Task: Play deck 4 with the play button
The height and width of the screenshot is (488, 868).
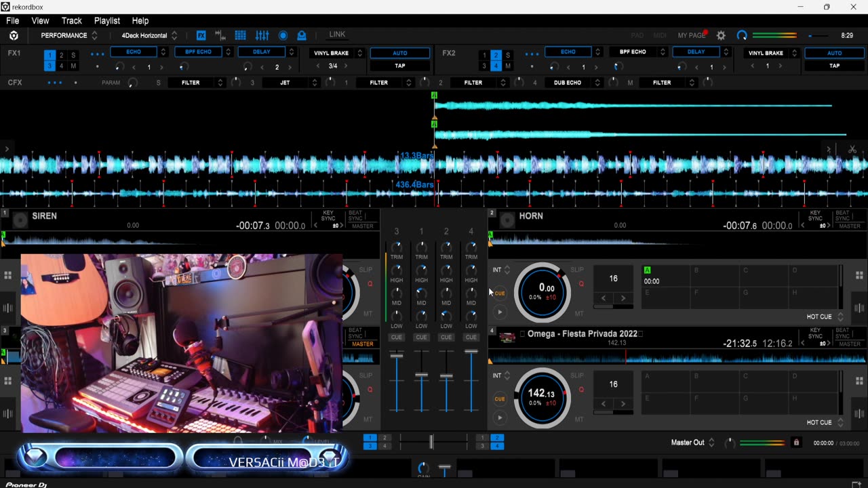Action: (x=499, y=418)
